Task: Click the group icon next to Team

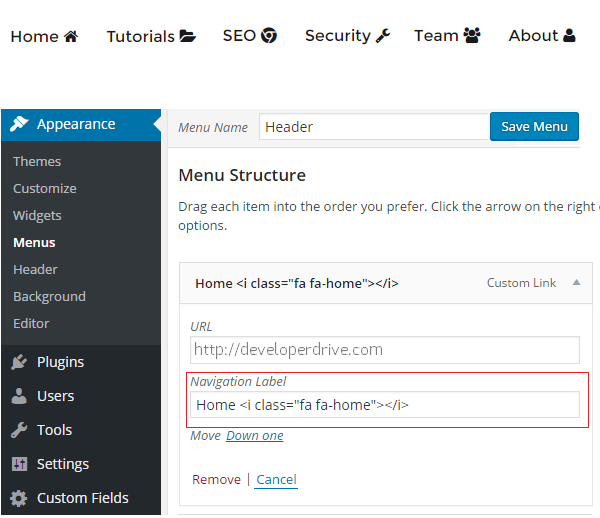Action: 472,36
